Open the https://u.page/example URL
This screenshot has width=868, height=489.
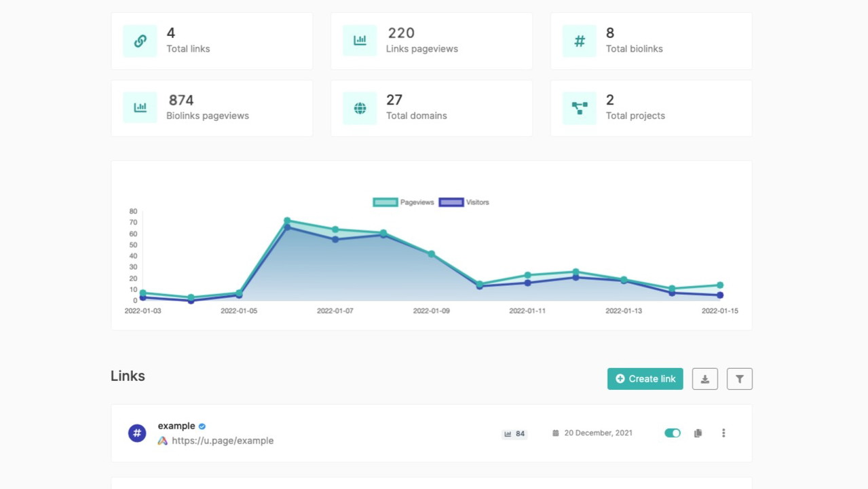(223, 441)
